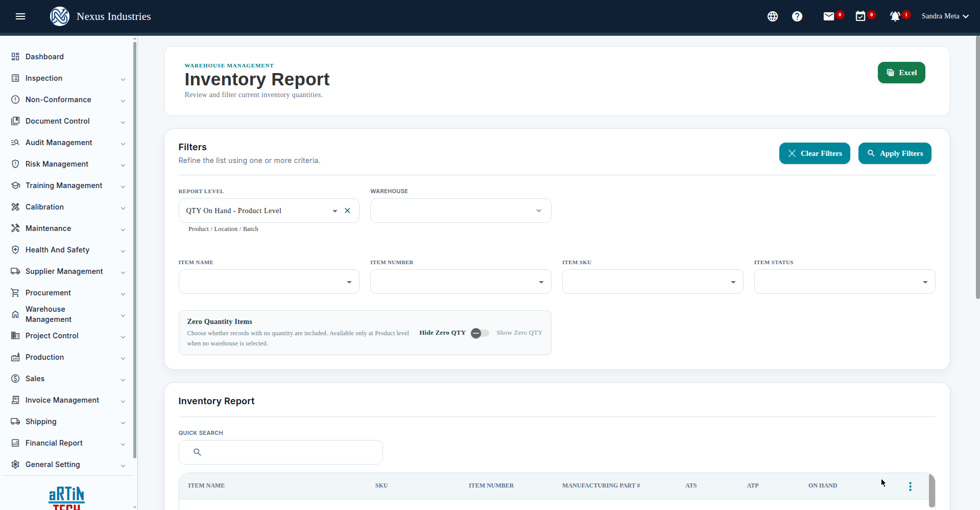Click the Nexus Industries logo
980x510 pixels.
coord(60,16)
